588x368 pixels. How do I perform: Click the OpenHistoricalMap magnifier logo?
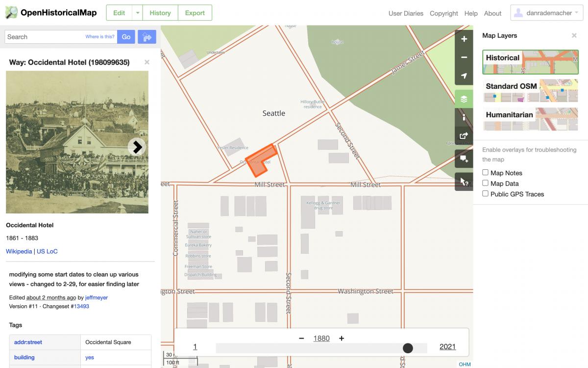[x=11, y=13]
